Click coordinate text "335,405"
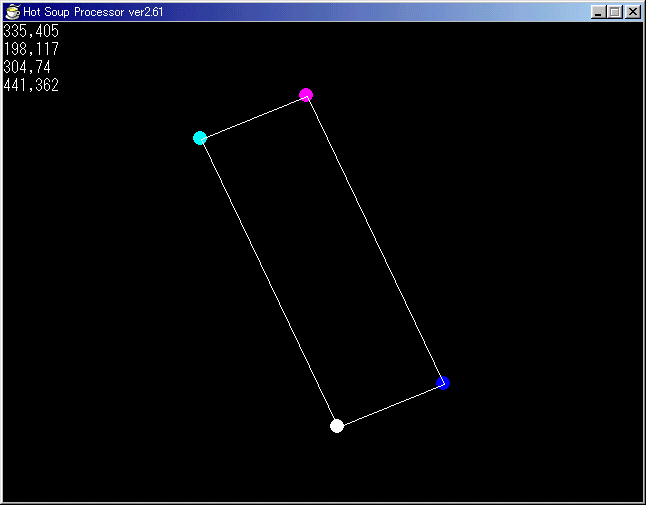 [31, 31]
